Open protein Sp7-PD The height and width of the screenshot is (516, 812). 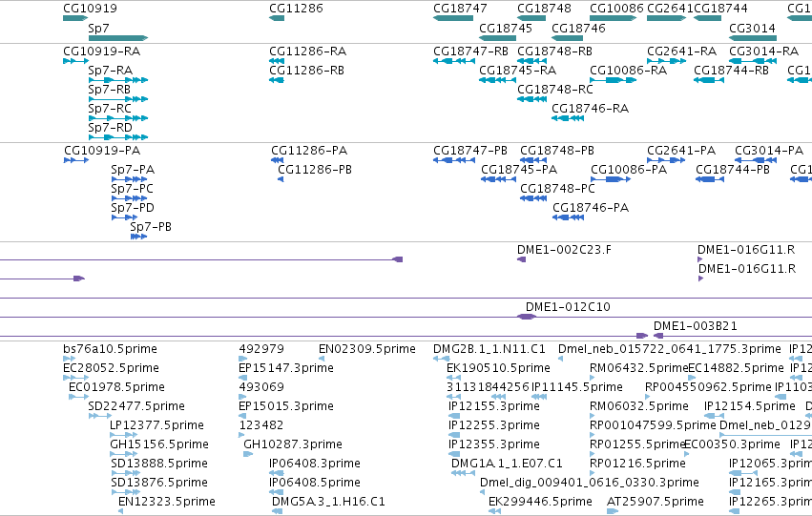coord(133,208)
